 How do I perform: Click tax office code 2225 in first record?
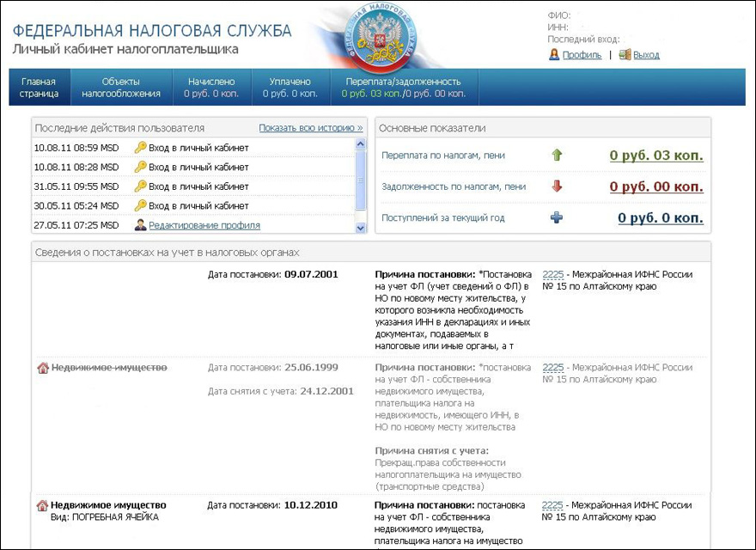click(x=552, y=275)
